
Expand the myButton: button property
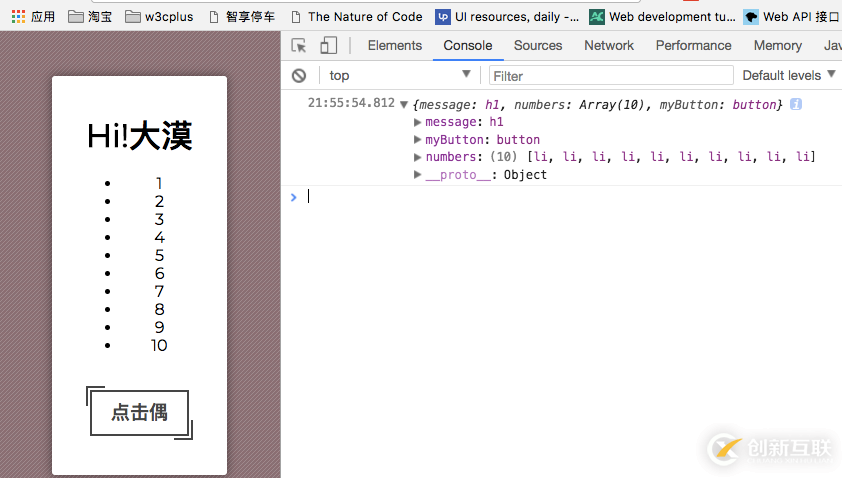coord(417,140)
